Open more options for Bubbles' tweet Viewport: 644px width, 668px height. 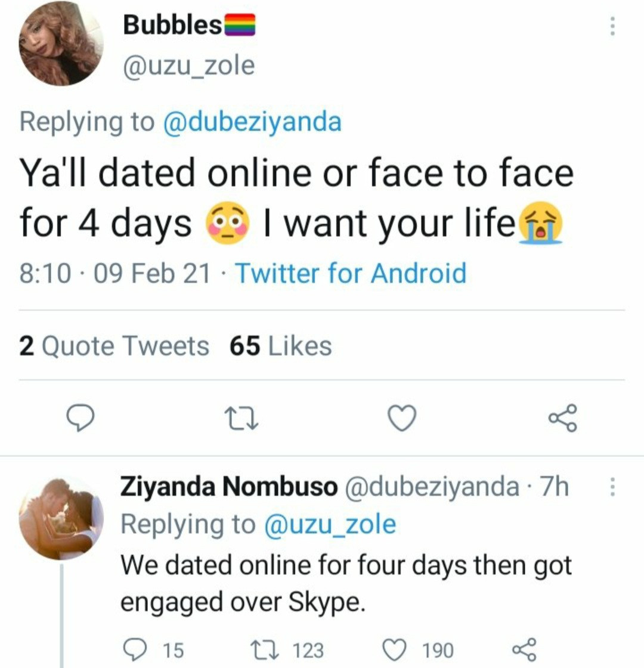610,27
